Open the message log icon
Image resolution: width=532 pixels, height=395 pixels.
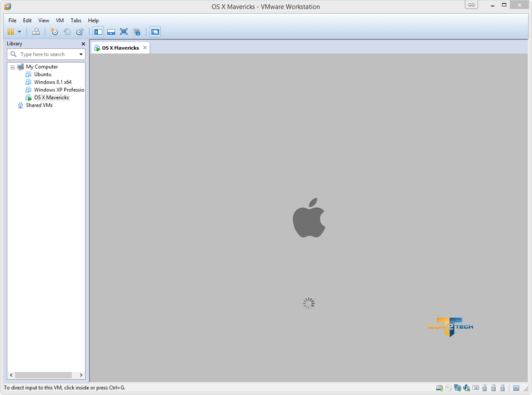click(x=516, y=388)
